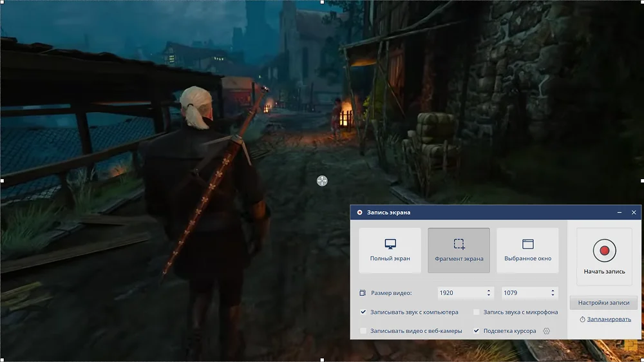The image size is (644, 362).
Task: Click the Размер видео aspect icon
Action: [x=362, y=293]
